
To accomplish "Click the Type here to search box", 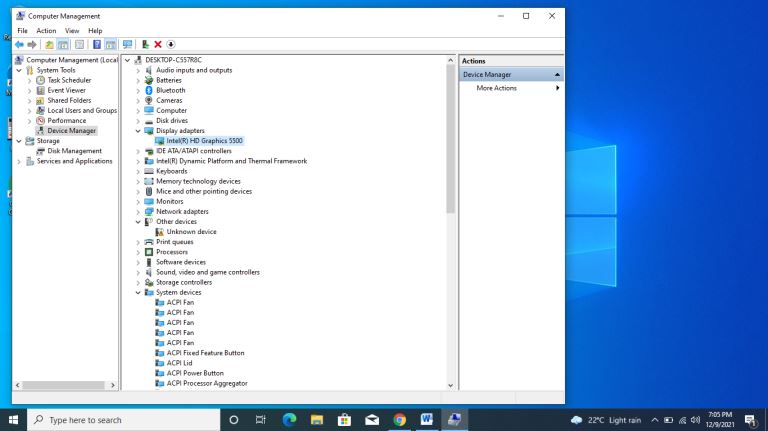I will 123,420.
